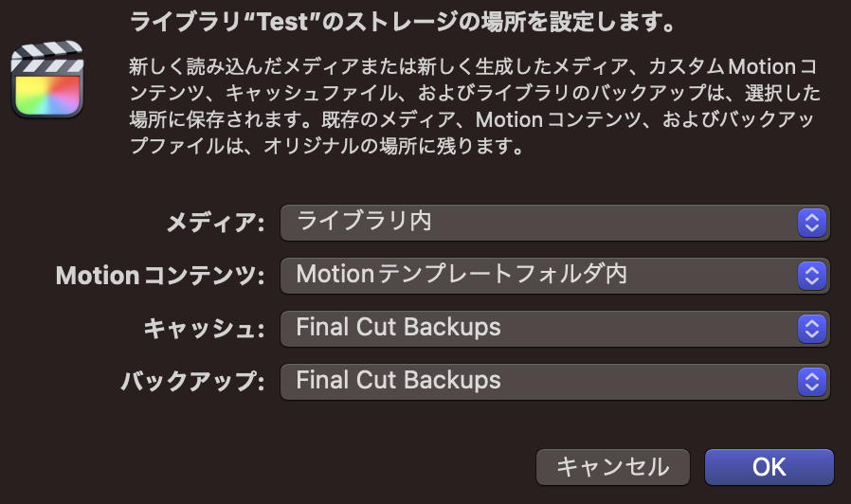
Task: Click the Motion コンテンツ popup chevron arrows
Action: 812,276
